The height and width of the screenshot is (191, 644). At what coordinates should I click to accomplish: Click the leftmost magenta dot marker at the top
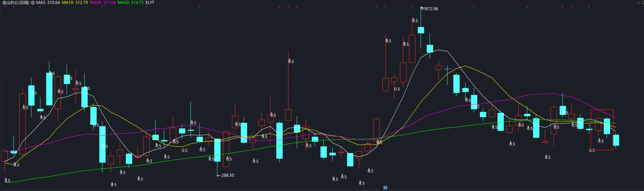4,6
